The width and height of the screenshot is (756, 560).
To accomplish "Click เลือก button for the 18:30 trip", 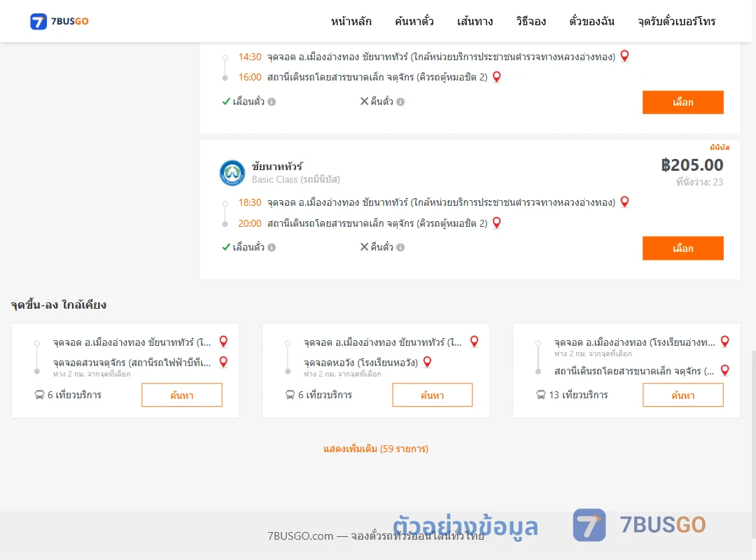I will (682, 248).
